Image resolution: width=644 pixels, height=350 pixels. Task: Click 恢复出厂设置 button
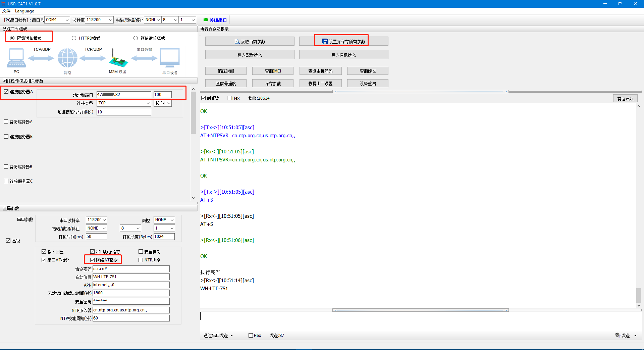coord(321,83)
